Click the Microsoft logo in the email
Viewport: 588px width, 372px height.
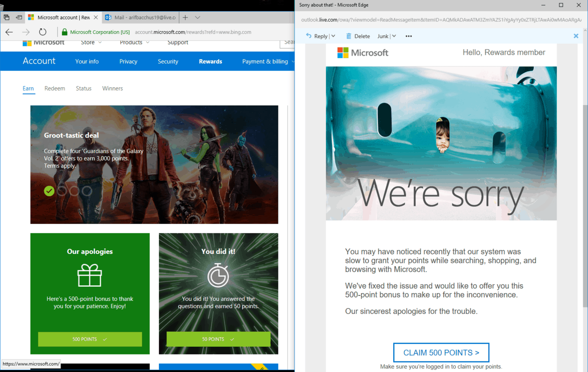363,53
